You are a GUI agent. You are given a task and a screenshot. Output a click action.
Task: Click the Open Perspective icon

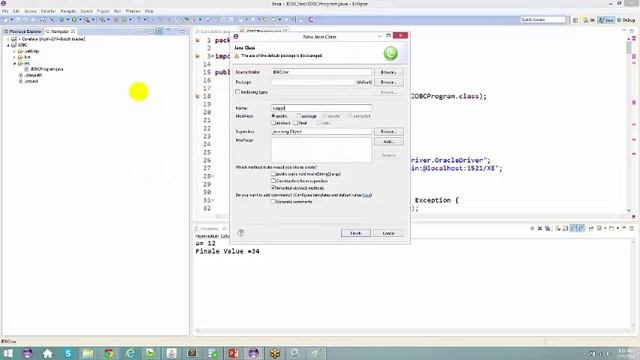coord(576,20)
